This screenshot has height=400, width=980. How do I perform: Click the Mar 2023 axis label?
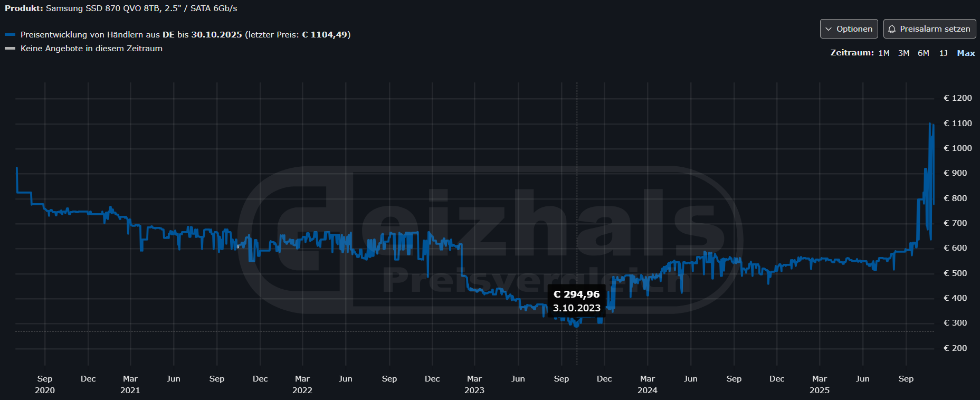(474, 385)
